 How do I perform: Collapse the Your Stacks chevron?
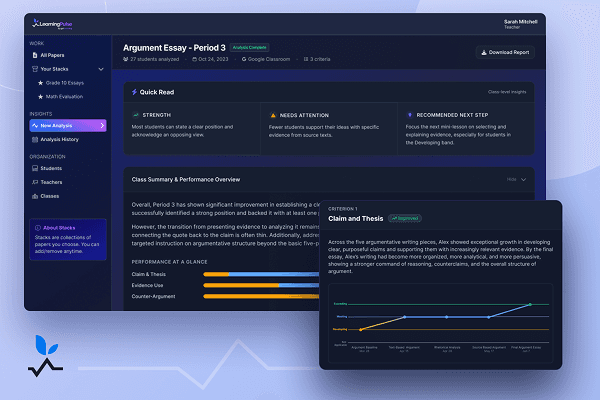(x=101, y=69)
